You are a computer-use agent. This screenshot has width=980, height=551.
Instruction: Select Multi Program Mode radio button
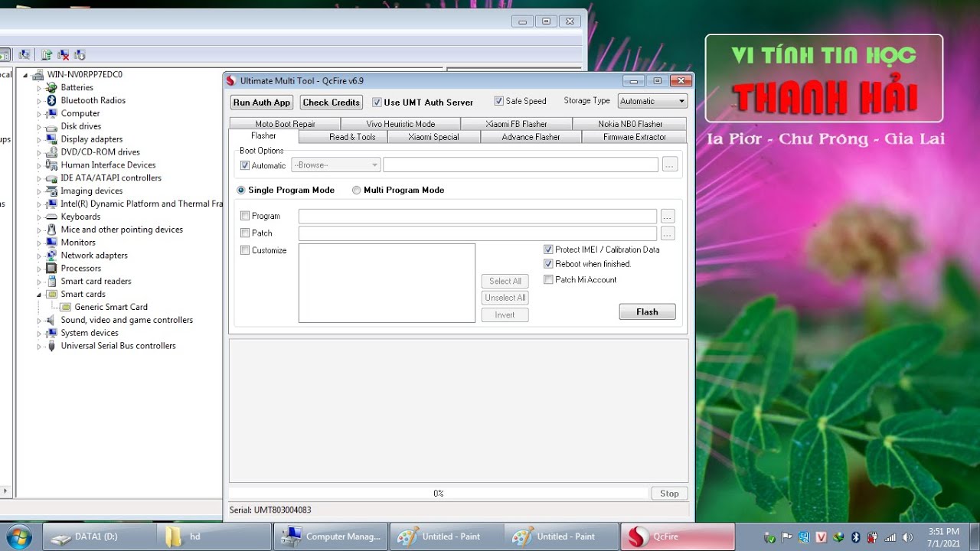click(357, 190)
